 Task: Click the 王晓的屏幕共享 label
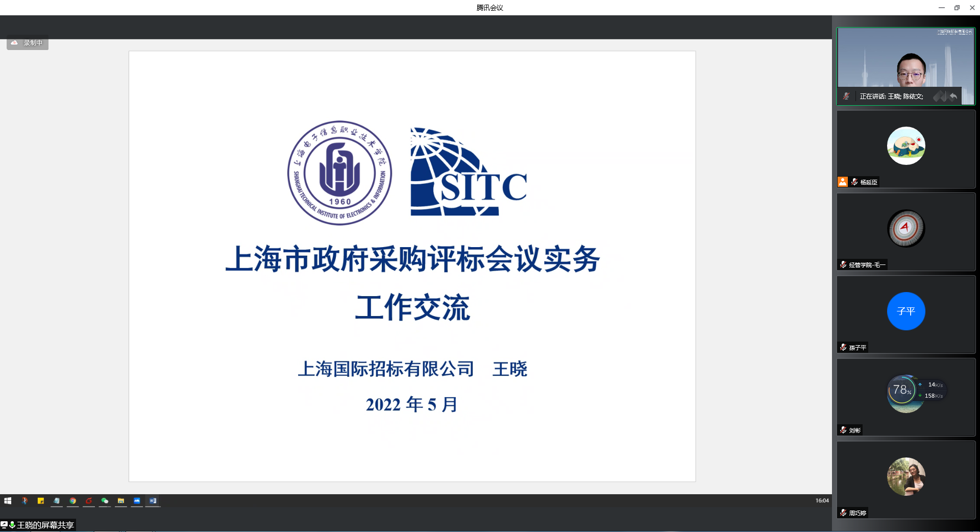tap(45, 525)
